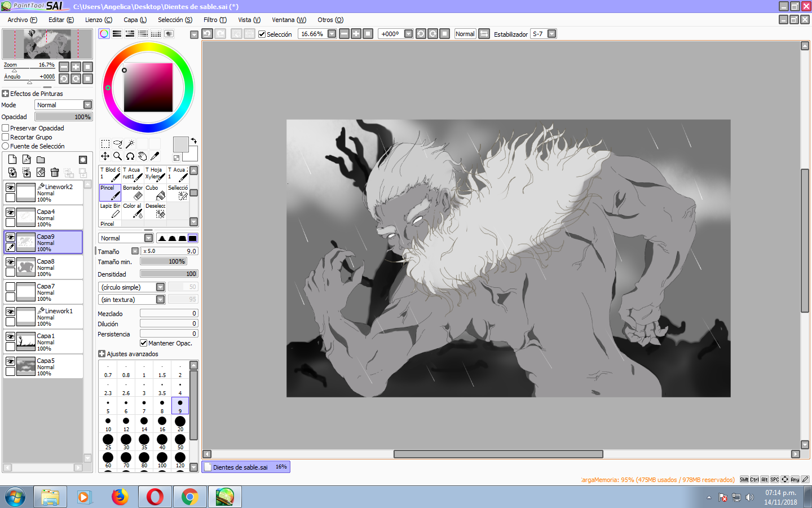Image resolution: width=812 pixels, height=508 pixels.
Task: Choose the Cubo bucket fill tool
Action: click(156, 192)
